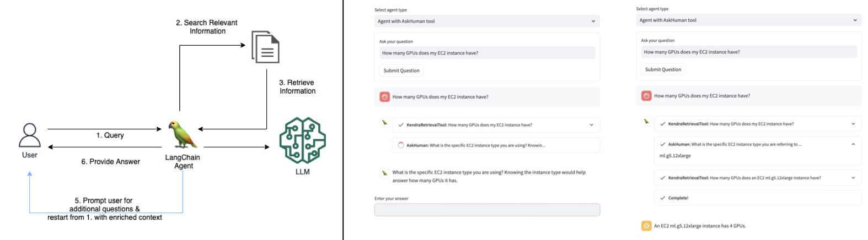The width and height of the screenshot is (868, 240).
Task: Expand the KendraRetrievalTool step about ml.g5.12xlarge
Action: (x=853, y=178)
